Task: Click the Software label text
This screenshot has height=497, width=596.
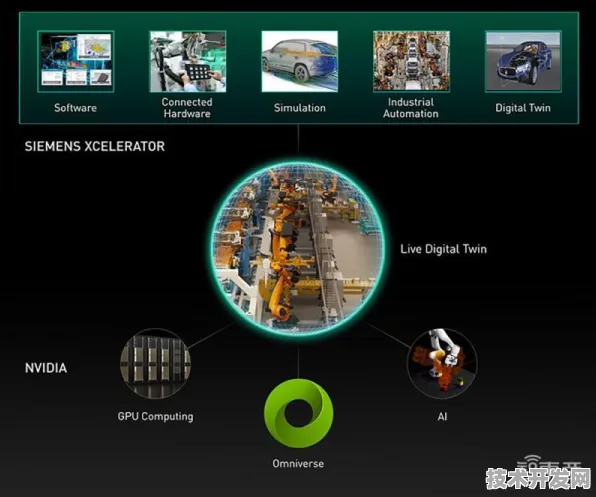Action: 75,108
